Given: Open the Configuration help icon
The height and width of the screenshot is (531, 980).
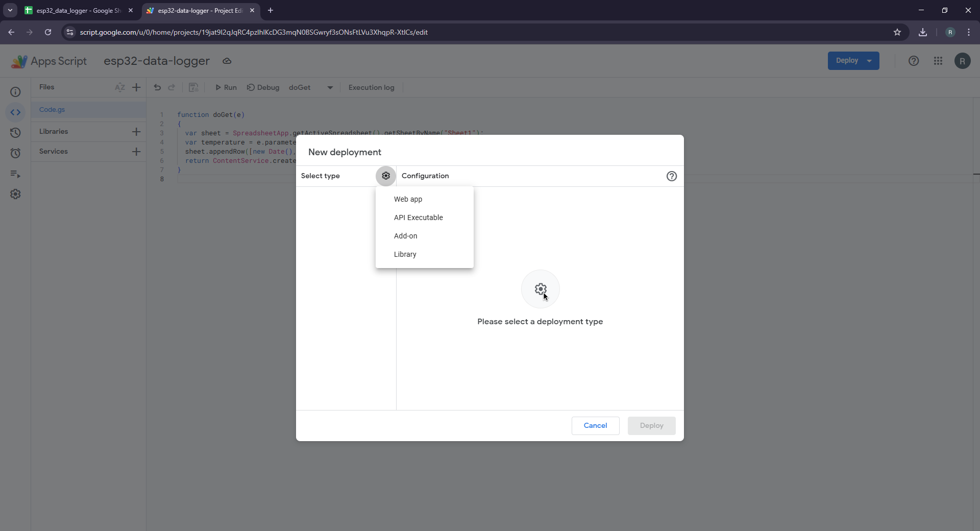Looking at the screenshot, I should [x=672, y=176].
